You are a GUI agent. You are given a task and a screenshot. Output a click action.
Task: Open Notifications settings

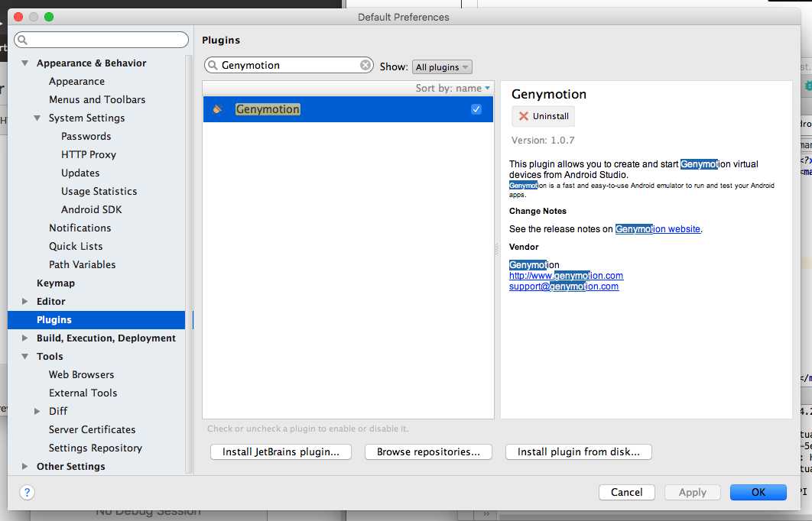(x=80, y=228)
